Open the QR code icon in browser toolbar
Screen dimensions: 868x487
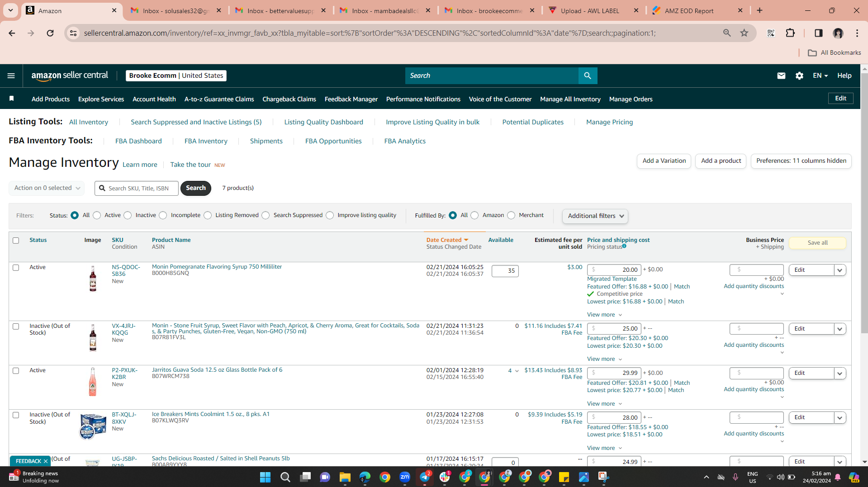(x=771, y=33)
